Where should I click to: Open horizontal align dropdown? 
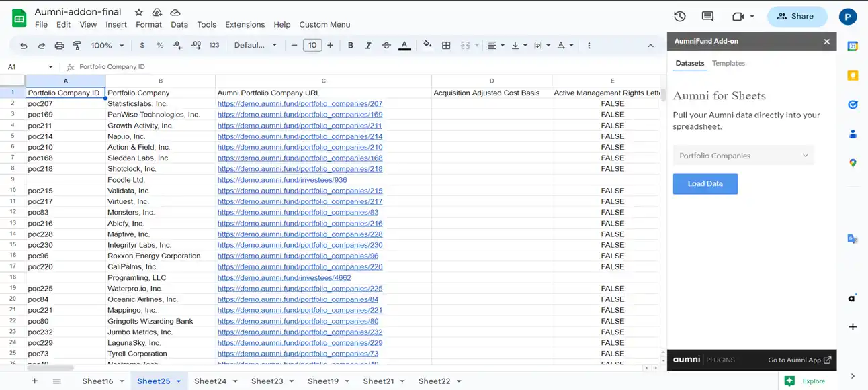pyautogui.click(x=496, y=46)
